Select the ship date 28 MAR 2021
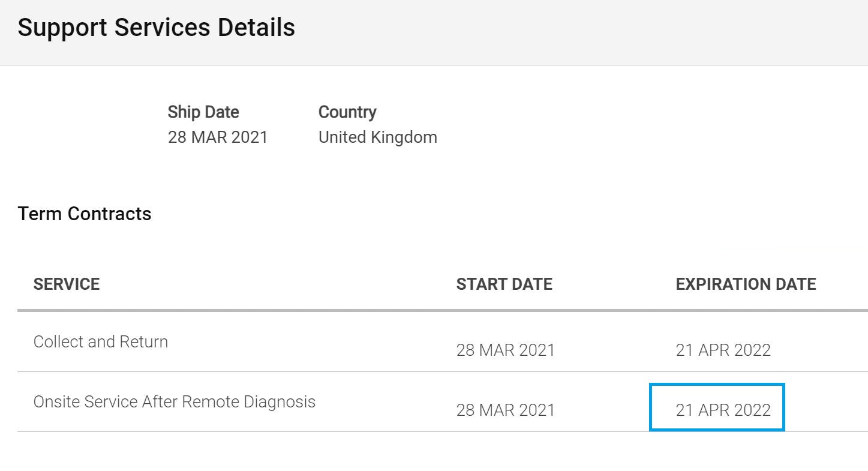The height and width of the screenshot is (471, 868). pos(218,137)
